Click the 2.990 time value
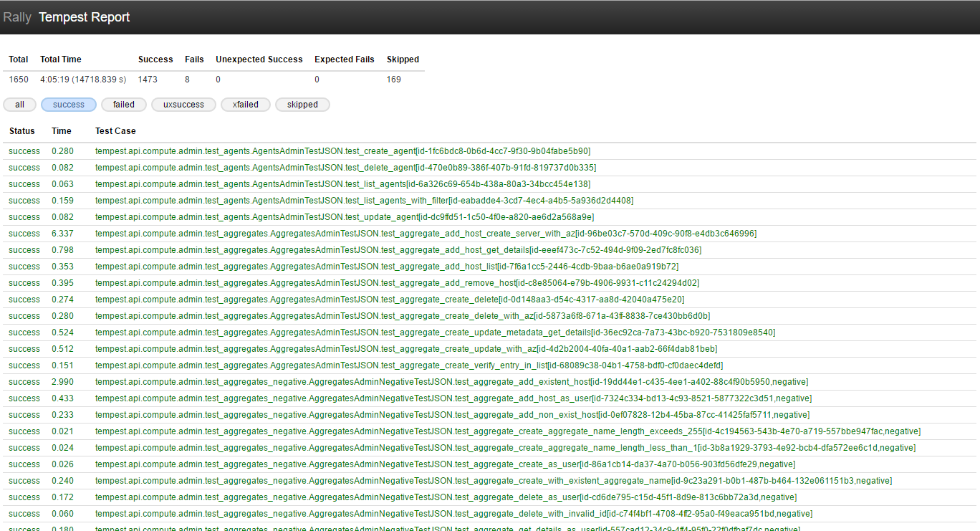The width and height of the screenshot is (980, 531). click(x=62, y=382)
